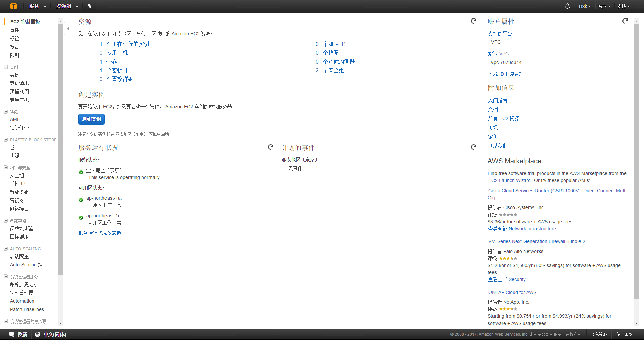
Task: Open the ONTAP Cloud for AWS link
Action: click(x=512, y=292)
